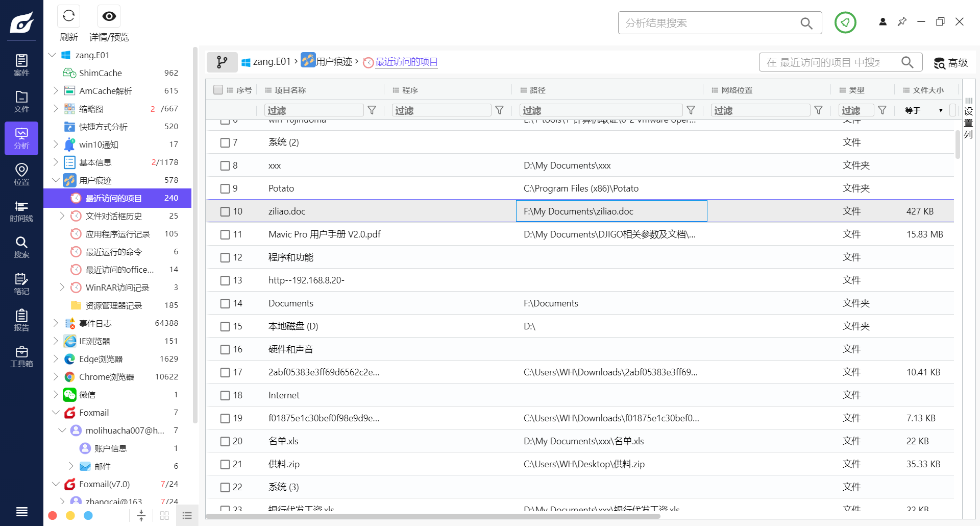The height and width of the screenshot is (526, 980).
Task: Select 最近访问的项目 in the tree
Action: pos(117,198)
